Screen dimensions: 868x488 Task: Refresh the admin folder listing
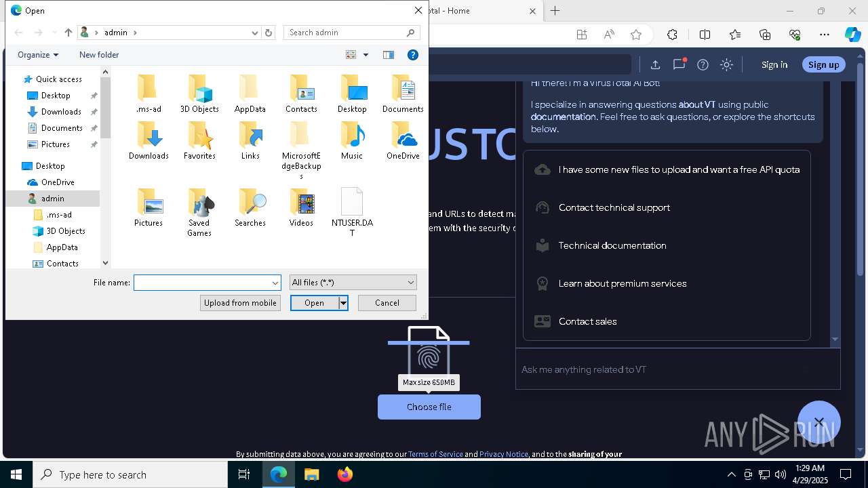269,33
